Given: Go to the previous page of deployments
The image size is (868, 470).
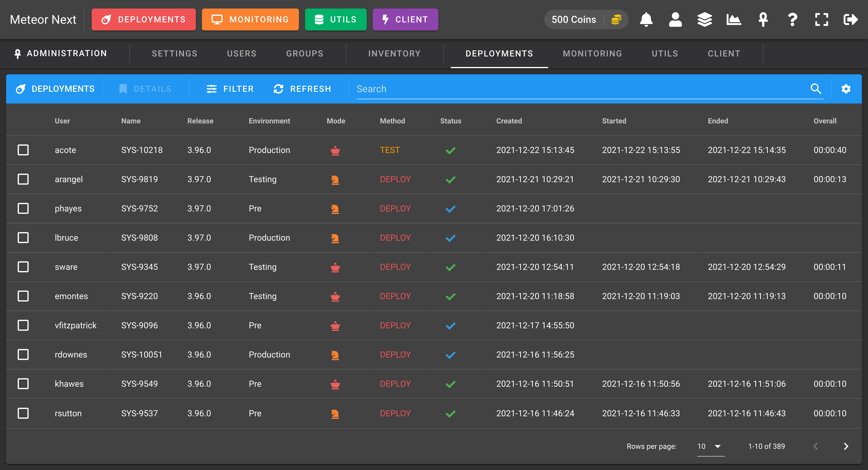Looking at the screenshot, I should (x=815, y=446).
